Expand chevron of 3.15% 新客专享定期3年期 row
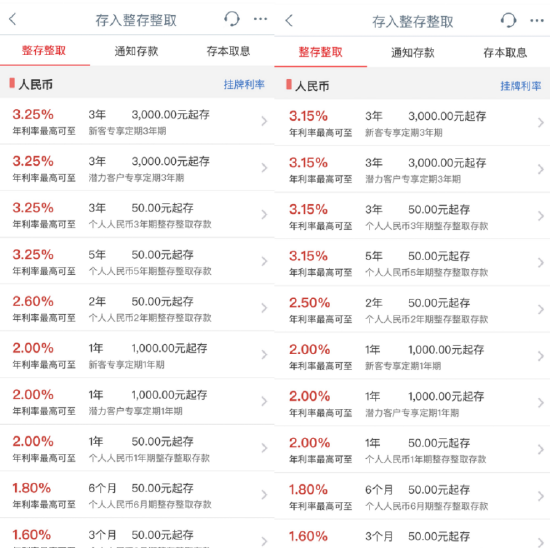This screenshot has width=550, height=549. point(541,123)
